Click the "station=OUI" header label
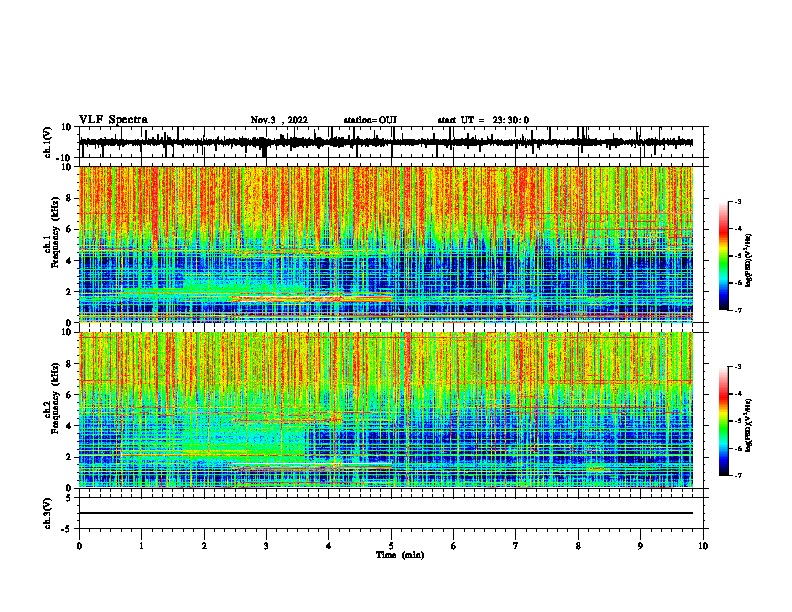Screen dimensions: 792x612 (x=370, y=120)
